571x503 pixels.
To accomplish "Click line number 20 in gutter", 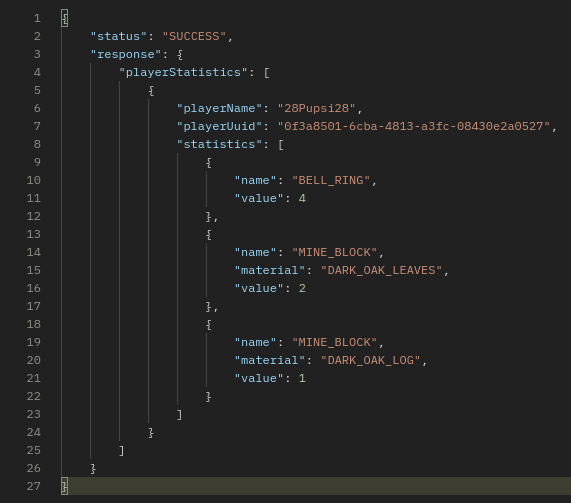I will (34, 361).
